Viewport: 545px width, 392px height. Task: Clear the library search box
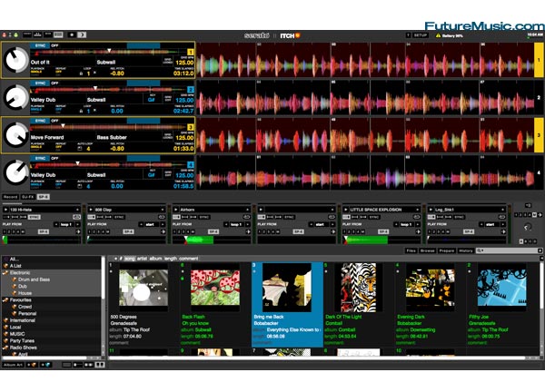[x=540, y=250]
